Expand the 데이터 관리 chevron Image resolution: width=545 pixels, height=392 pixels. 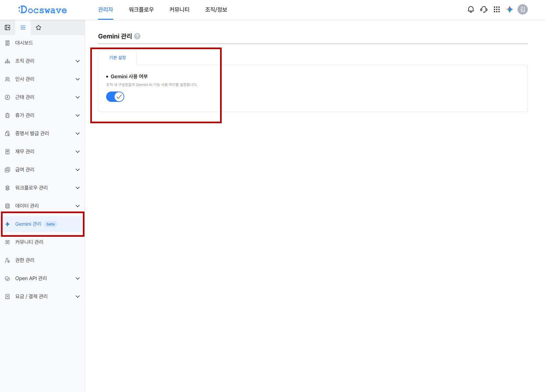point(78,206)
